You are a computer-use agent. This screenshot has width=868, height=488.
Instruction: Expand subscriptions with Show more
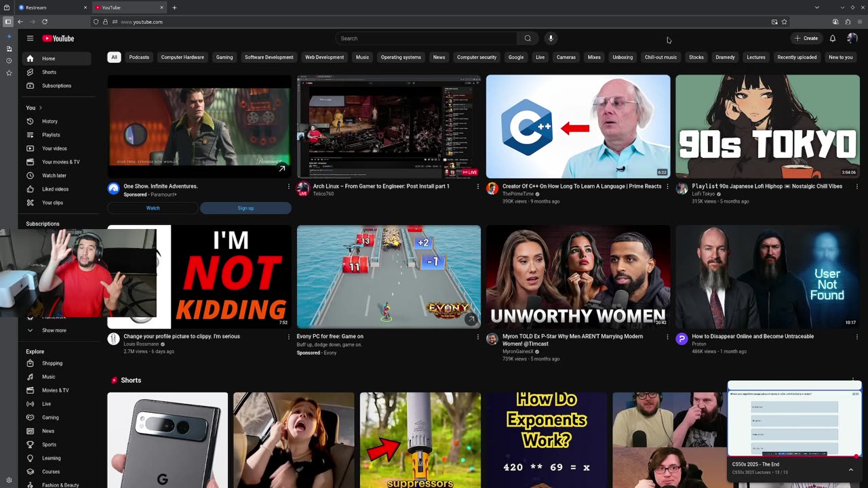54,330
